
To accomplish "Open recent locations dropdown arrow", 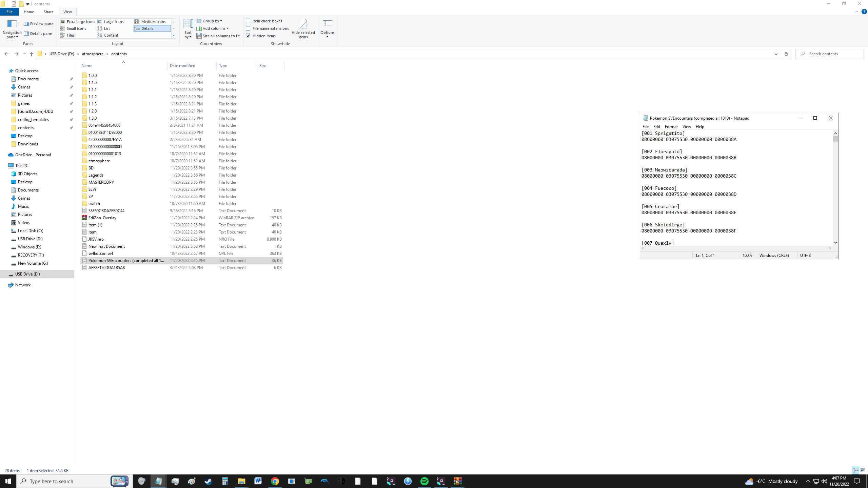I will [24, 54].
